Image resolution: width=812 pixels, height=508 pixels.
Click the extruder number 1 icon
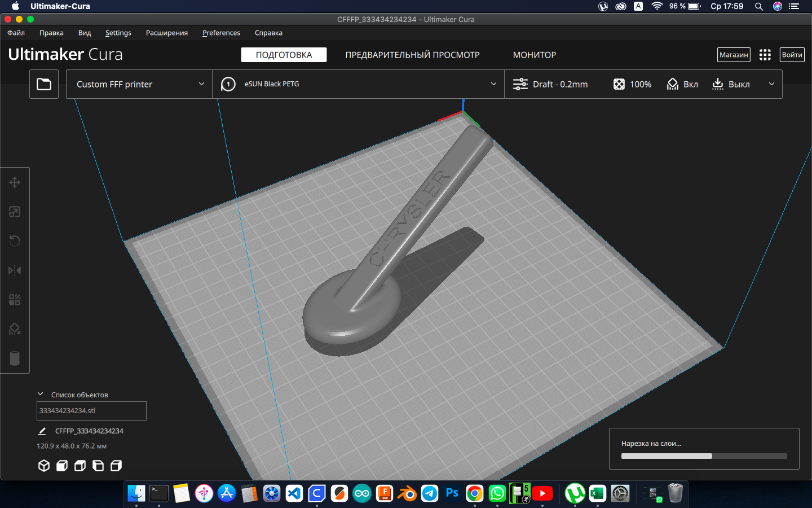[228, 84]
